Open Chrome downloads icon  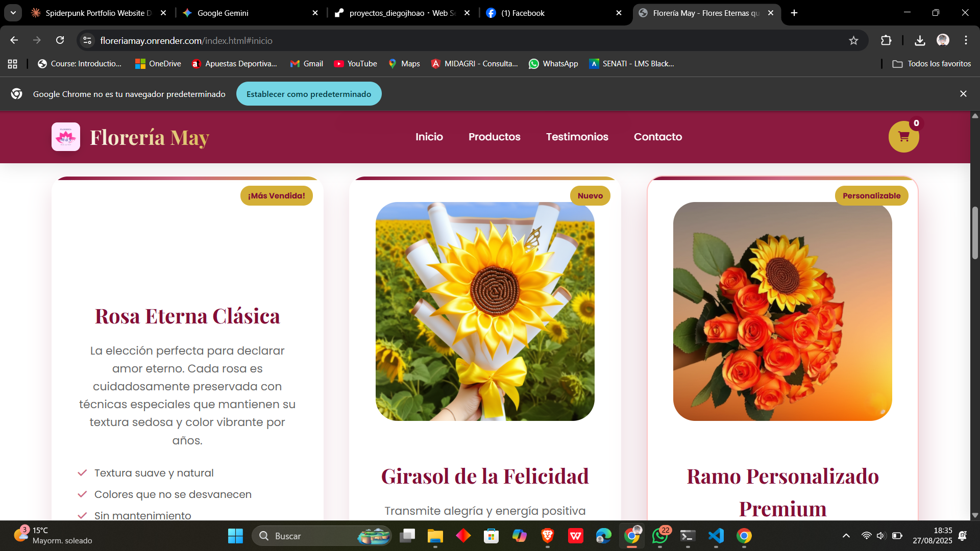pyautogui.click(x=920, y=40)
